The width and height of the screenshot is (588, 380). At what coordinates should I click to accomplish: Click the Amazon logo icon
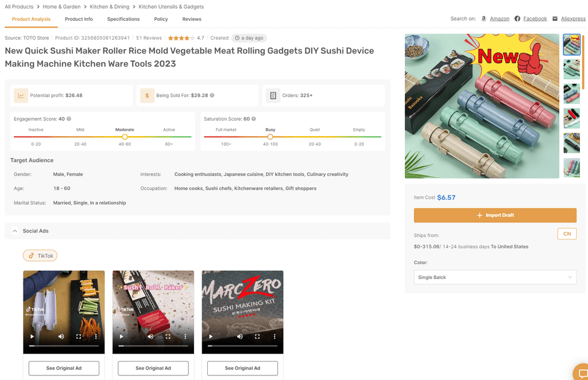(x=483, y=18)
